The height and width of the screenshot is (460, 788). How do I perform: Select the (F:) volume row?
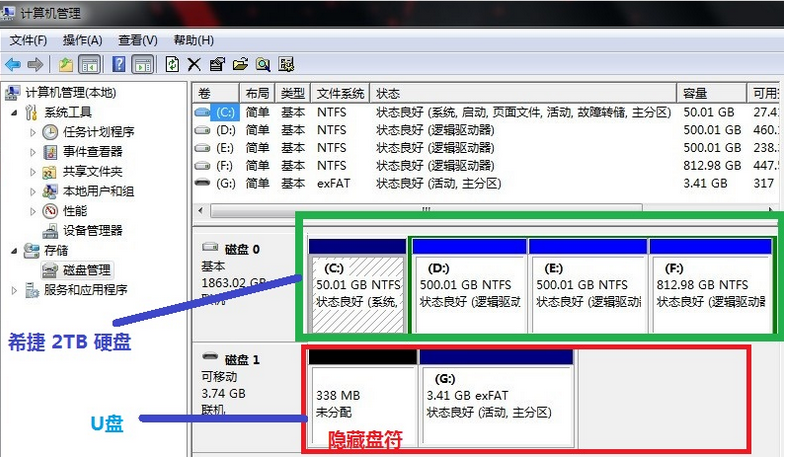485,165
